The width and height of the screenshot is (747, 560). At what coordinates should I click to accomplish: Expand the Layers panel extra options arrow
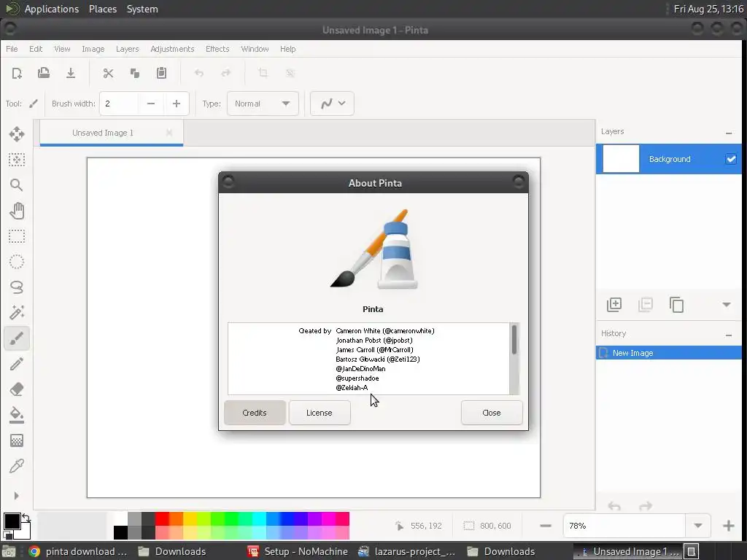(x=727, y=305)
